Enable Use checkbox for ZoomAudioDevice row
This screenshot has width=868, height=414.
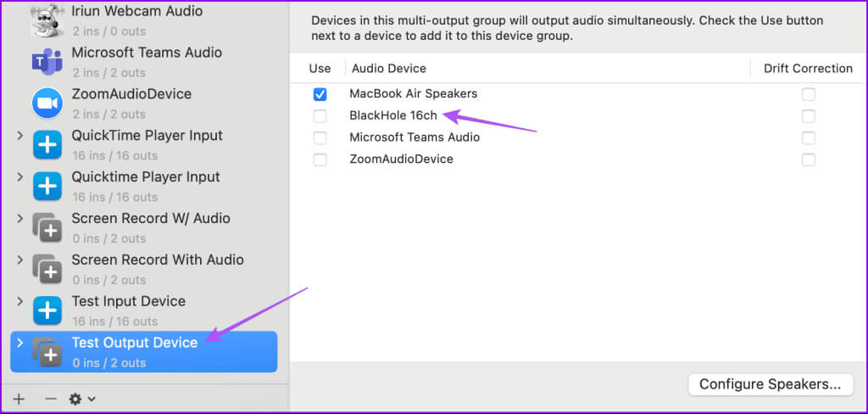tap(320, 159)
